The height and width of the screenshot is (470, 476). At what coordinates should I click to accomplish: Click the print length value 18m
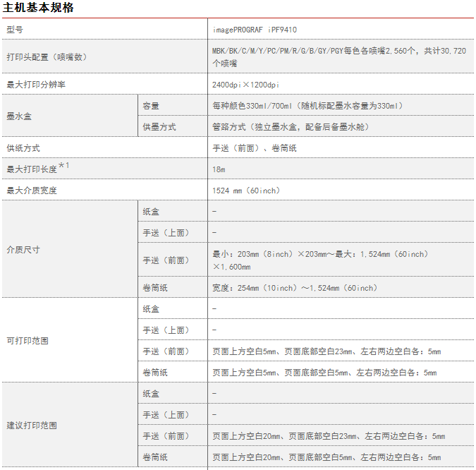point(219,169)
